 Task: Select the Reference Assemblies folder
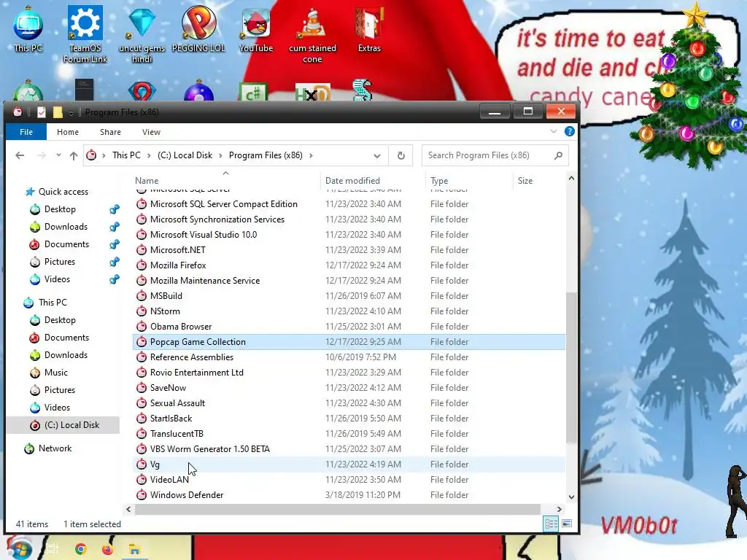(x=349, y=357)
